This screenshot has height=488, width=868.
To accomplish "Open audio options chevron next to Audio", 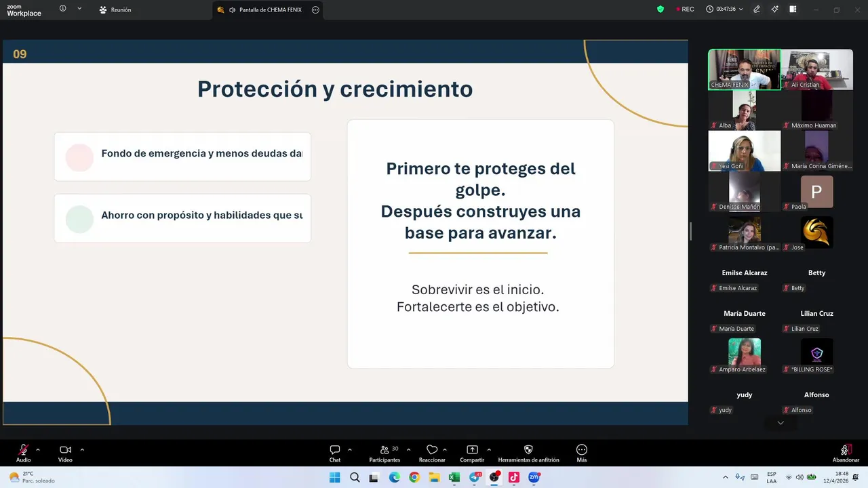I will click(38, 449).
